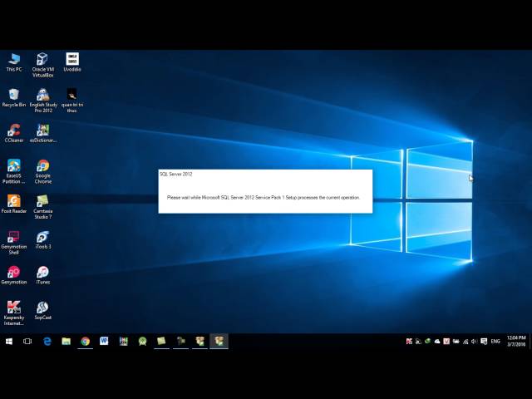The height and width of the screenshot is (399, 532).
Task: Select Google Chrome desktop shortcut
Action: coord(42,172)
